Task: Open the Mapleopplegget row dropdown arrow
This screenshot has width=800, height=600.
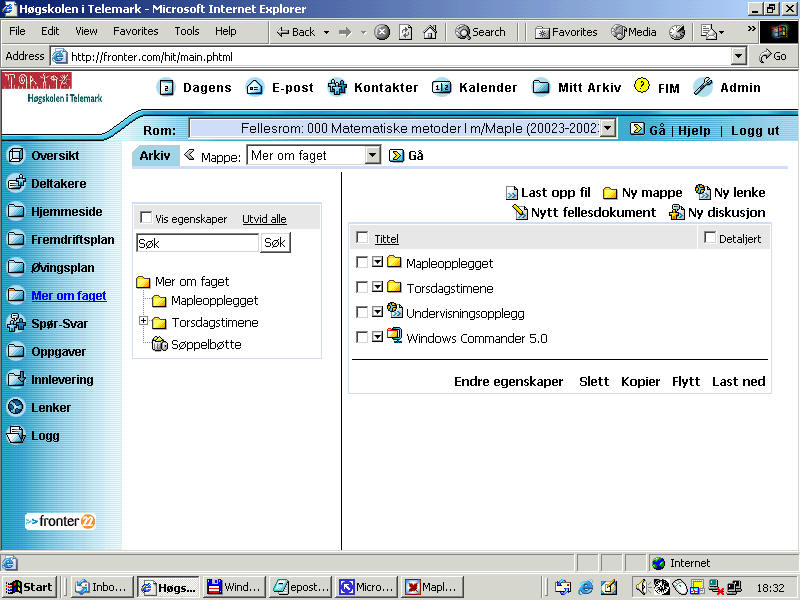Action: (378, 262)
